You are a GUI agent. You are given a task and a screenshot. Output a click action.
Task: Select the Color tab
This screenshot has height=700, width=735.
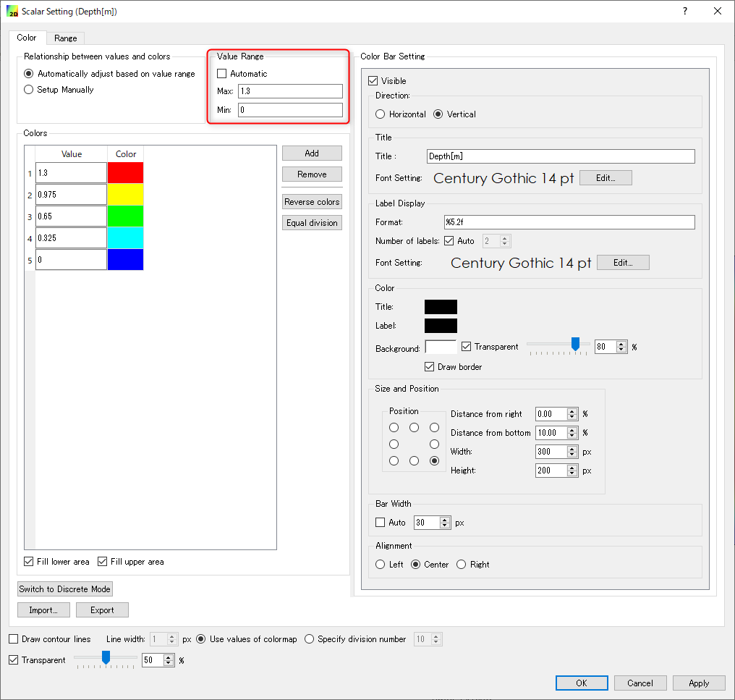click(x=27, y=38)
